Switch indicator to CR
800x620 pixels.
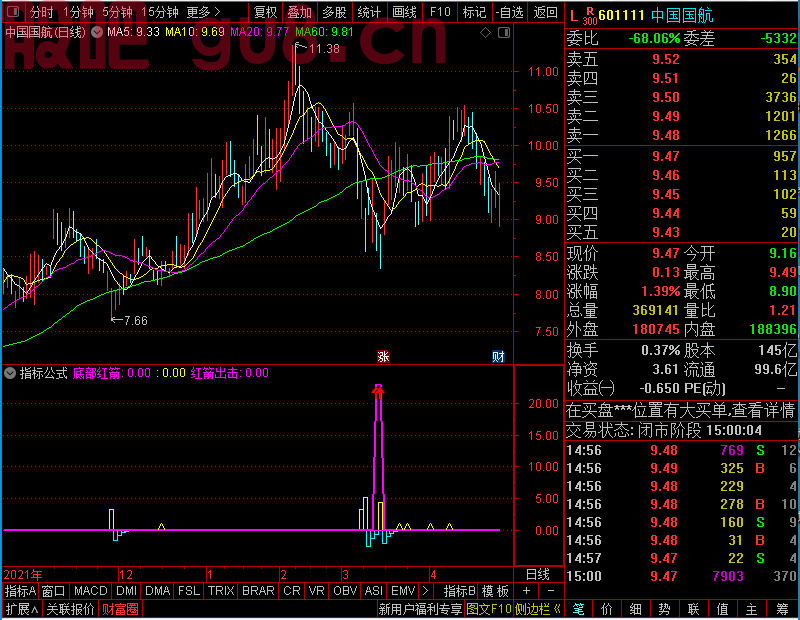pos(292,591)
